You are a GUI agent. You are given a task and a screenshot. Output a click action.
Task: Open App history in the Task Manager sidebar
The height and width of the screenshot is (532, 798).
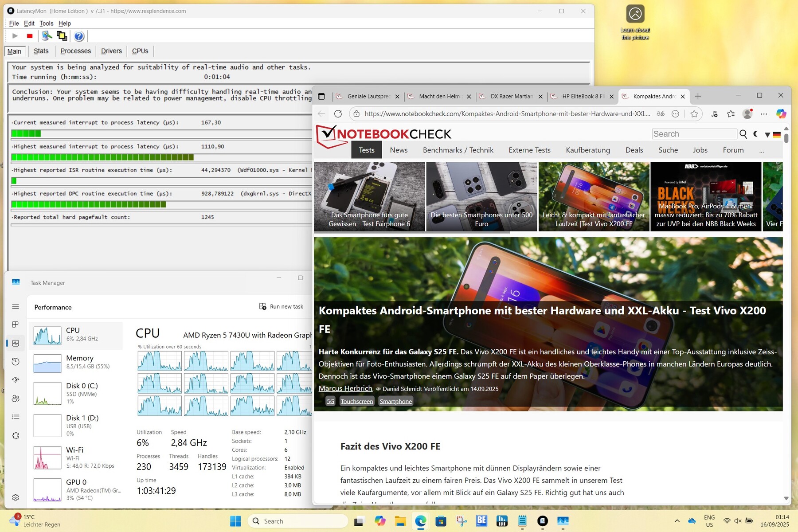pyautogui.click(x=16, y=362)
